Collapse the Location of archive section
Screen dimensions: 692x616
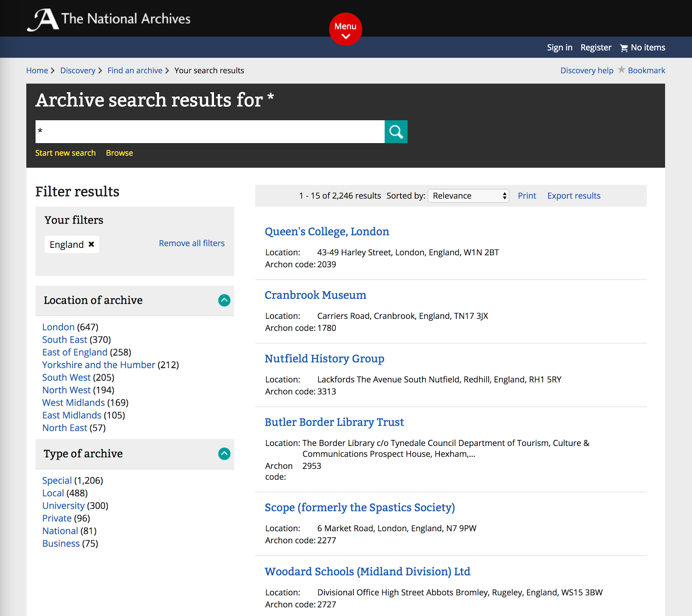224,301
